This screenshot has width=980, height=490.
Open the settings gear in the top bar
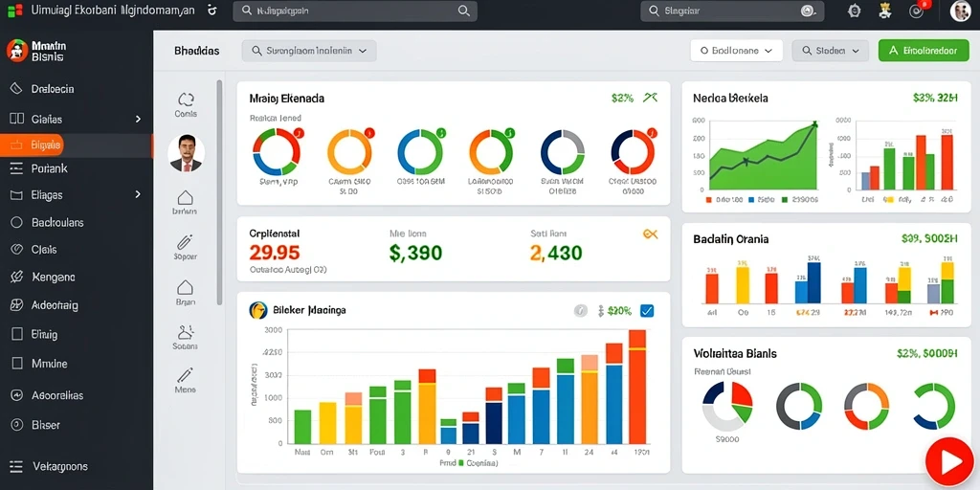[x=854, y=11]
